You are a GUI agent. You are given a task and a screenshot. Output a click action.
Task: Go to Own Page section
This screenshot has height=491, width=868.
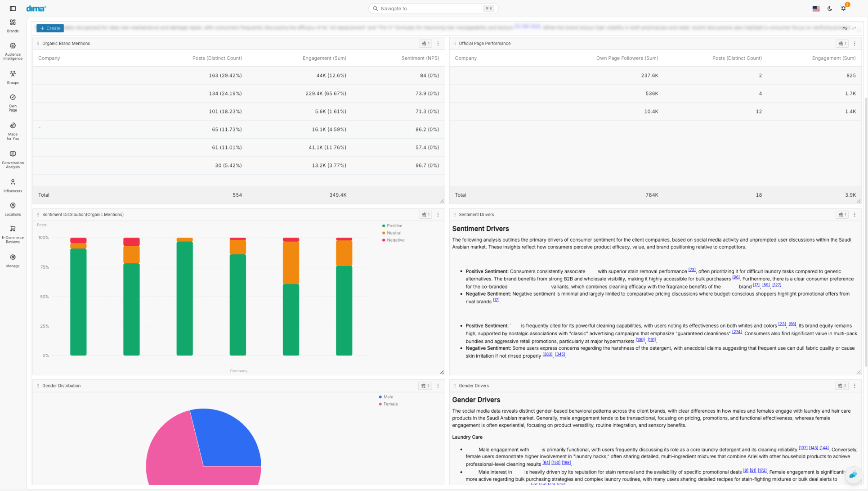coord(13,103)
